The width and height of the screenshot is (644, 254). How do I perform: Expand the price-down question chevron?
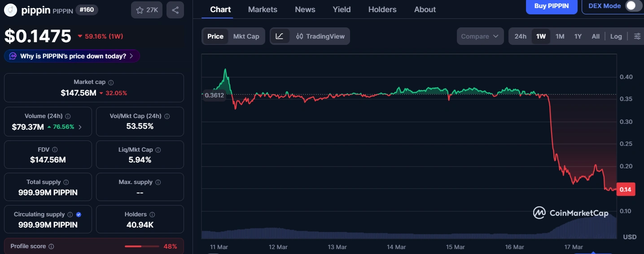pos(131,56)
